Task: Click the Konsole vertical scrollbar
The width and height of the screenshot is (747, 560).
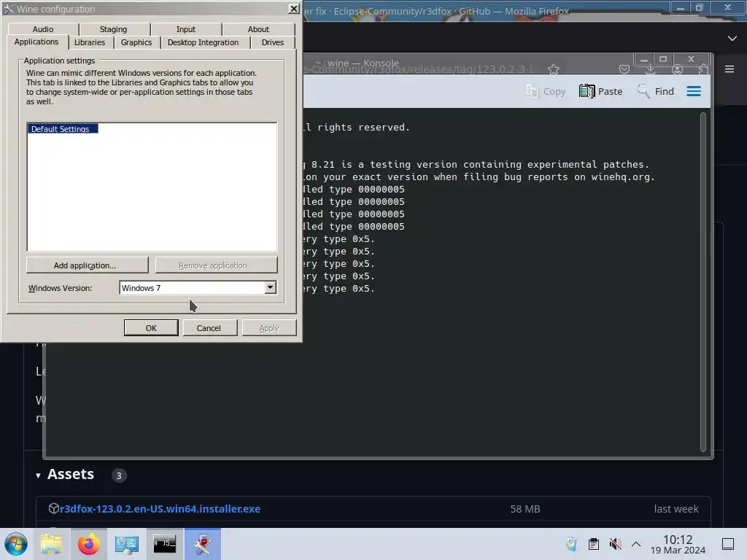Action: click(703, 282)
